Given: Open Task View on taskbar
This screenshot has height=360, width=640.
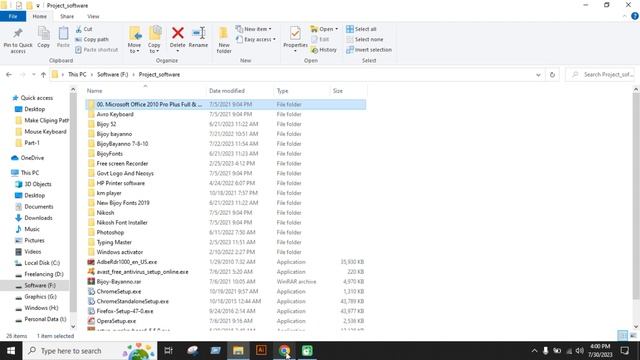Looking at the screenshot, I should point(168,351).
